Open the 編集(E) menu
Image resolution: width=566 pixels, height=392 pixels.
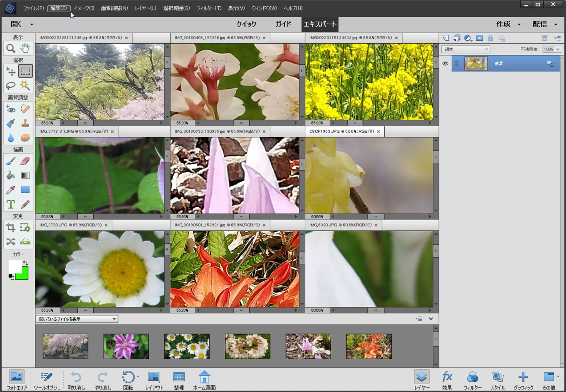point(59,8)
